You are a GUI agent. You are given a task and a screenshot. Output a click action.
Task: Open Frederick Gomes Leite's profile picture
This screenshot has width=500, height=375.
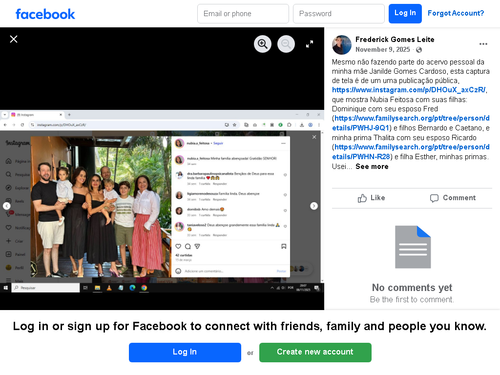(x=342, y=45)
